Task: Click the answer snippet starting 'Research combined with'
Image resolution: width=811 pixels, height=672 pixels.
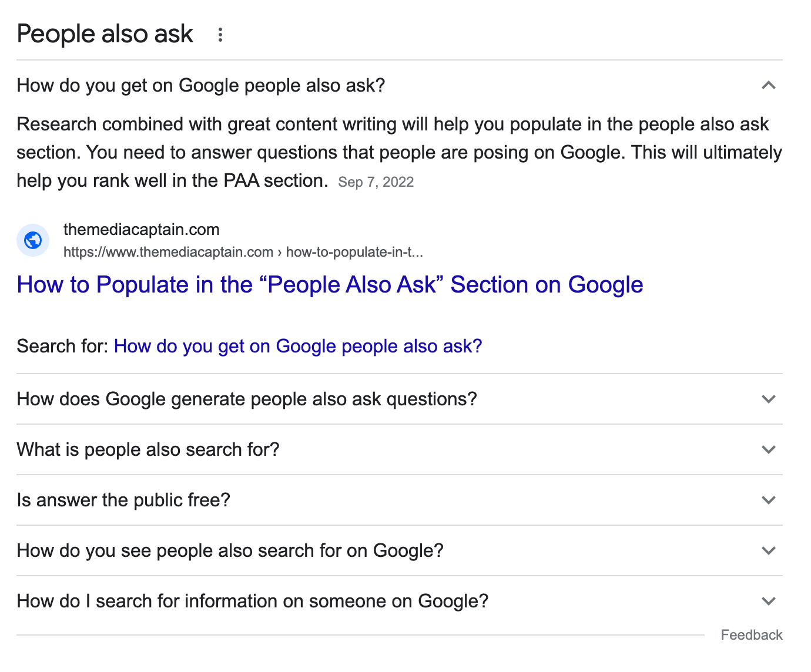Action: click(x=393, y=152)
